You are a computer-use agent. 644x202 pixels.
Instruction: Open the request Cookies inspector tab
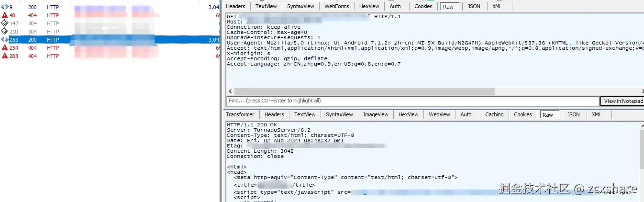tap(423, 6)
